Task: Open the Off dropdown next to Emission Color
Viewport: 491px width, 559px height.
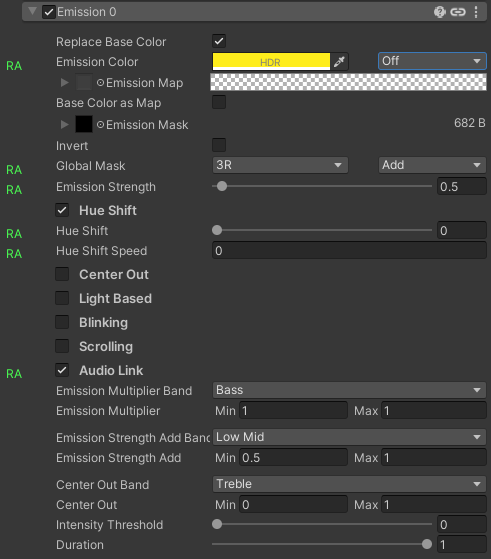Action: pos(432,61)
